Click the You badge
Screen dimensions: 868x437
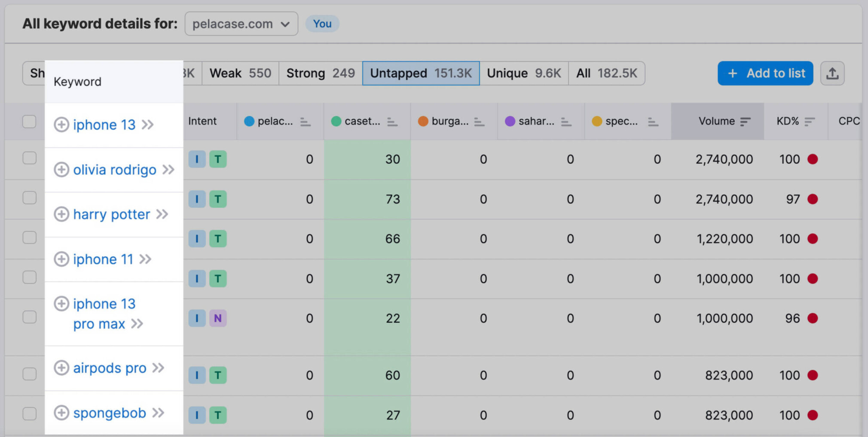tap(322, 24)
